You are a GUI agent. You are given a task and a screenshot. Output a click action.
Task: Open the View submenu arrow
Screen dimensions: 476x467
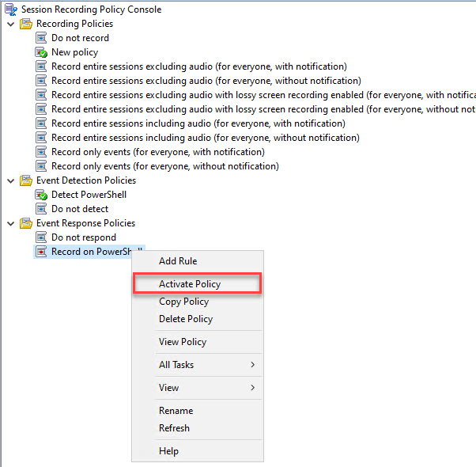(x=252, y=388)
